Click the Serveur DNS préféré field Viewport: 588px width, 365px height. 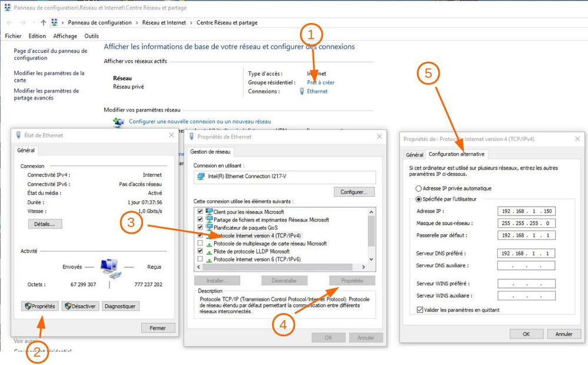526,253
